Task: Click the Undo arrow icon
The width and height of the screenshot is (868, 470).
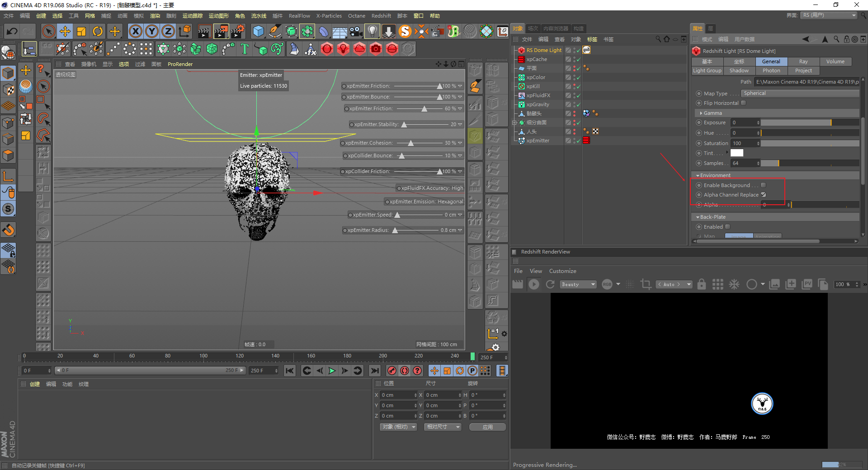Action: click(x=12, y=31)
